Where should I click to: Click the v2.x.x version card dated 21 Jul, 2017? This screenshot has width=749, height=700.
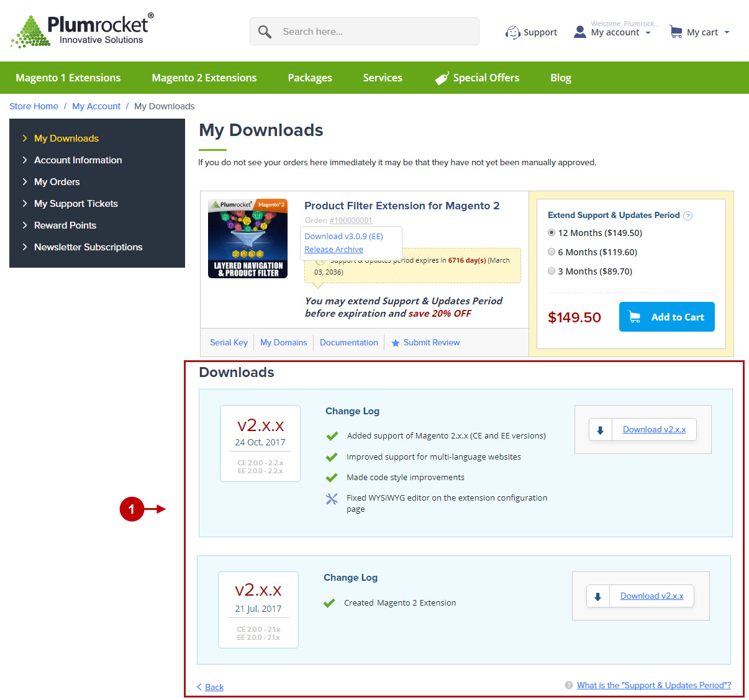pos(258,610)
